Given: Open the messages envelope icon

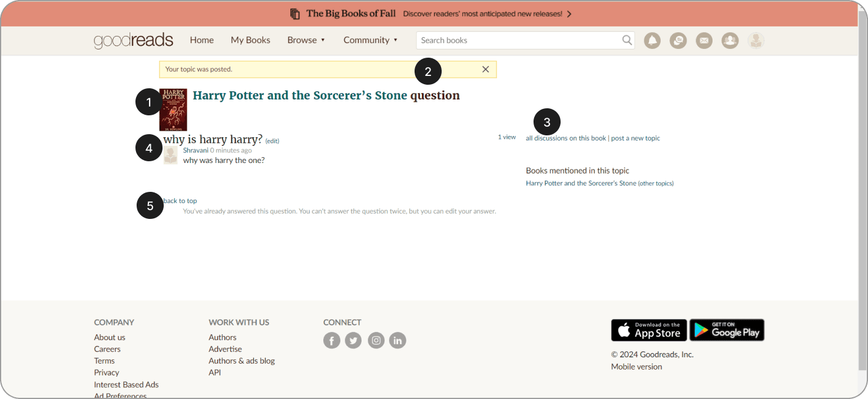Looking at the screenshot, I should [704, 40].
